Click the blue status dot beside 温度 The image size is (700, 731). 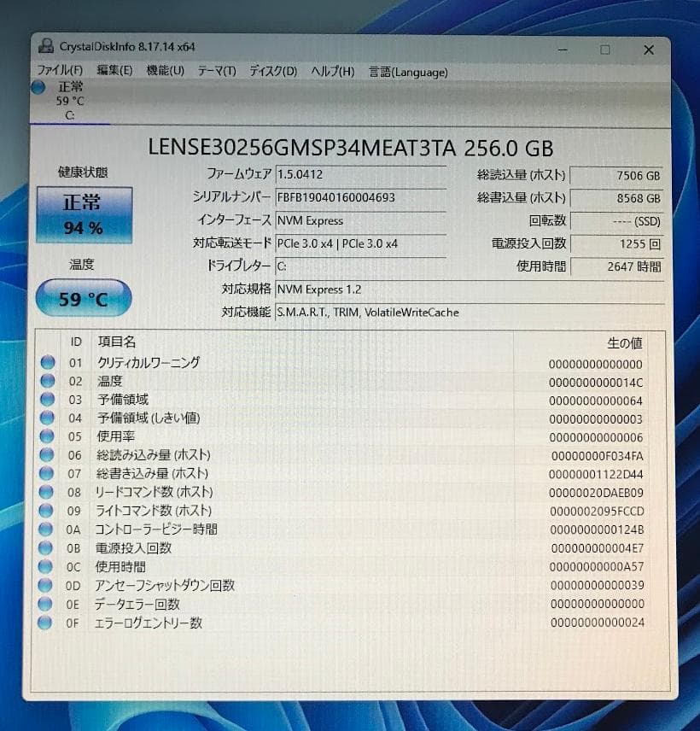(49, 381)
